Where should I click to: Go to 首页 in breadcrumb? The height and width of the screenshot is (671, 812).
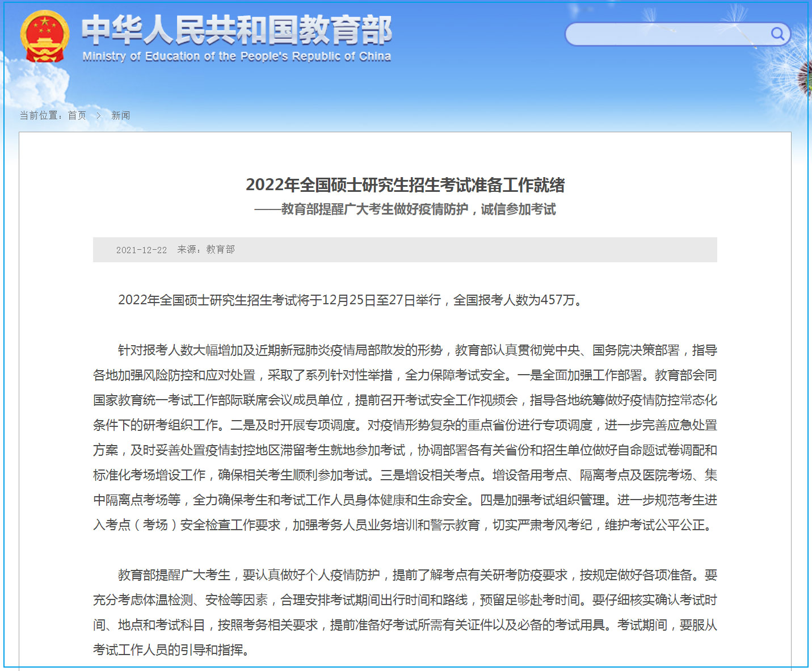coord(77,116)
